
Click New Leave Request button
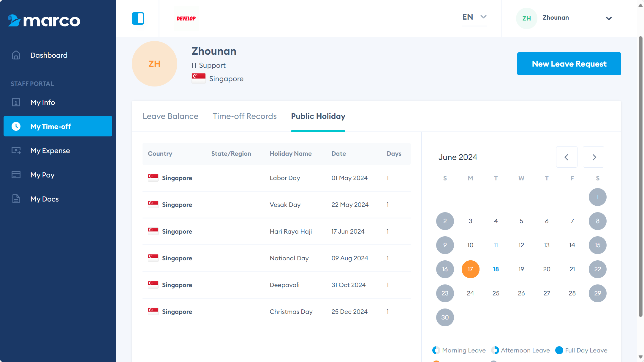[x=569, y=64]
